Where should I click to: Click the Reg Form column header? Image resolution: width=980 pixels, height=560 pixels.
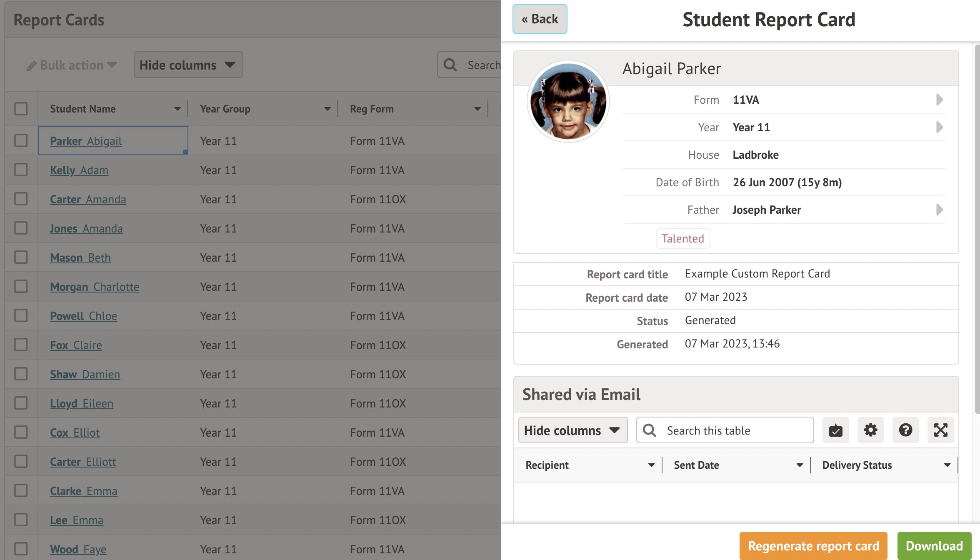[372, 108]
